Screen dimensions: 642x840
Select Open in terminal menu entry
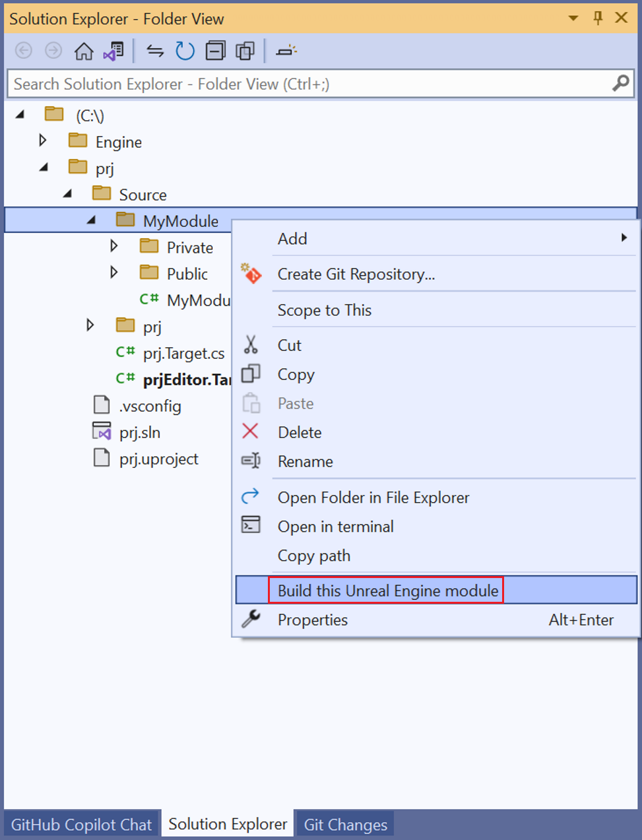pyautogui.click(x=335, y=527)
